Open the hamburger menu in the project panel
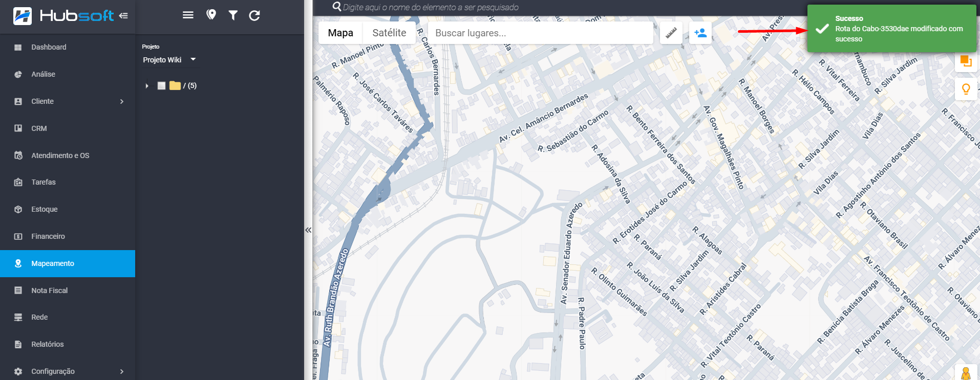Viewport: 980px width, 380px height. pos(188,15)
